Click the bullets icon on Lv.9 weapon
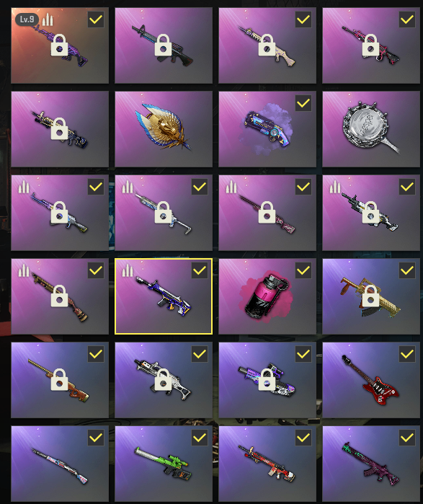Screen dimensions: 423x504 pos(48,19)
